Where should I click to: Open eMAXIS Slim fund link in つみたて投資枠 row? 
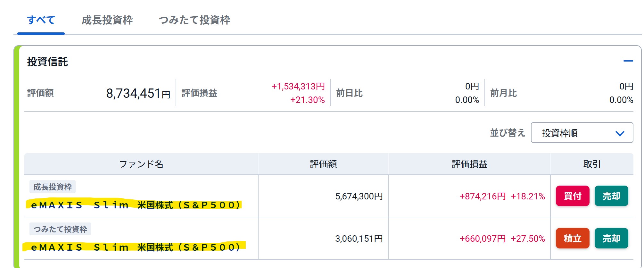pyautogui.click(x=136, y=247)
